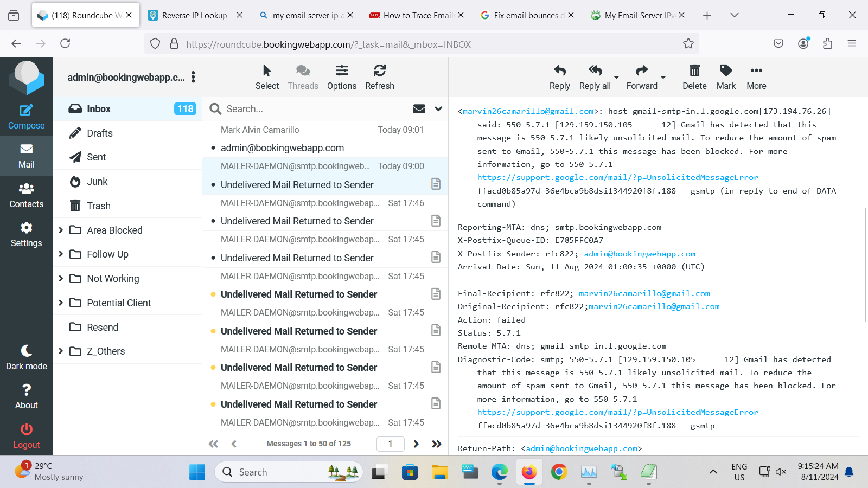The width and height of the screenshot is (868, 488).
Task: Open the Google UnsolicitedMessageError support link
Action: pyautogui.click(x=617, y=177)
